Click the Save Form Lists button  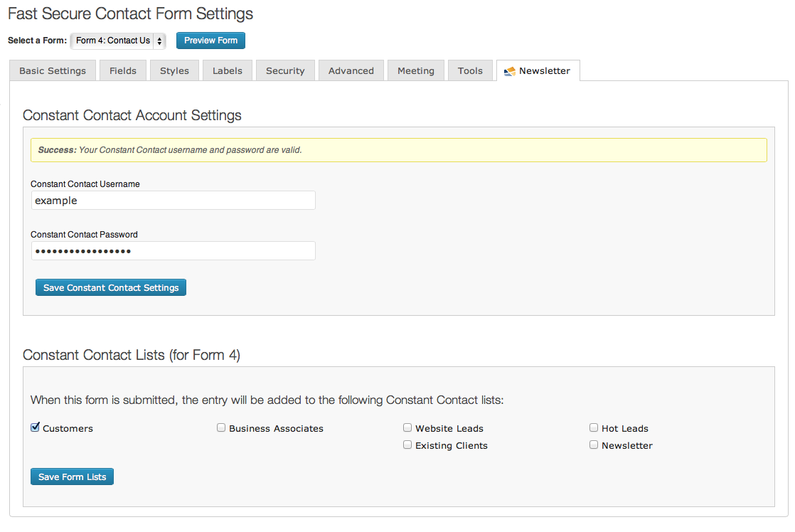point(72,477)
